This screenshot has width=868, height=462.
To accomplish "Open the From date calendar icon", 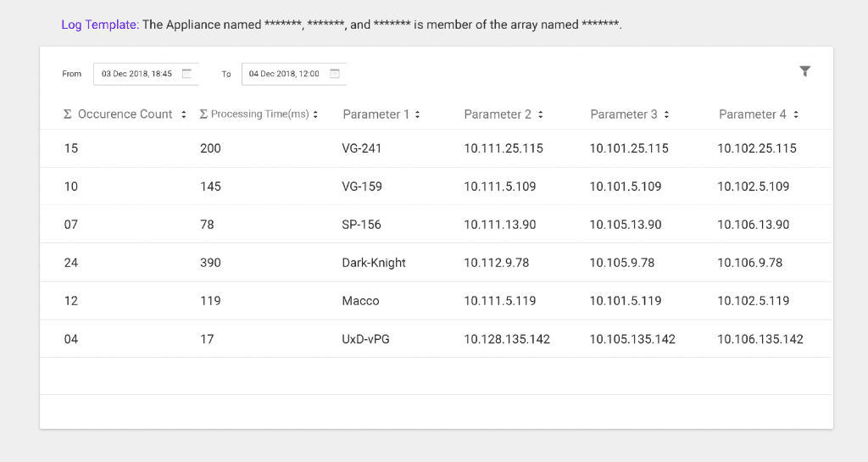I will [187, 74].
